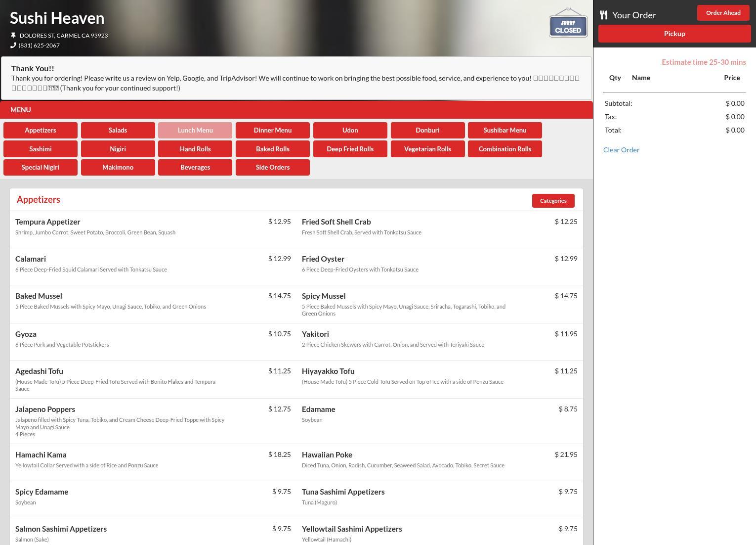Click the location pin icon by address
This screenshot has height=545, width=756.
[13, 36]
